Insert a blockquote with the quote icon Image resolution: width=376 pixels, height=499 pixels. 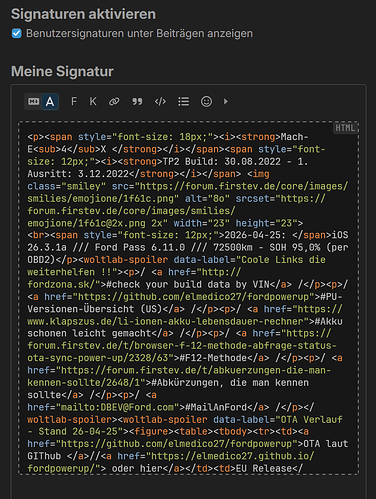tap(137, 101)
